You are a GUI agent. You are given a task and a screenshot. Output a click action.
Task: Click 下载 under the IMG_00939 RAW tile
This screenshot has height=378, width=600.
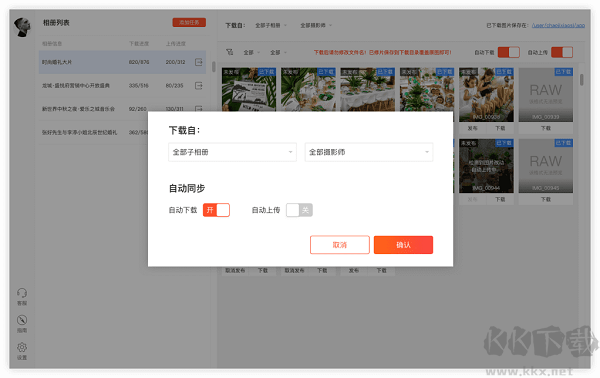click(546, 128)
